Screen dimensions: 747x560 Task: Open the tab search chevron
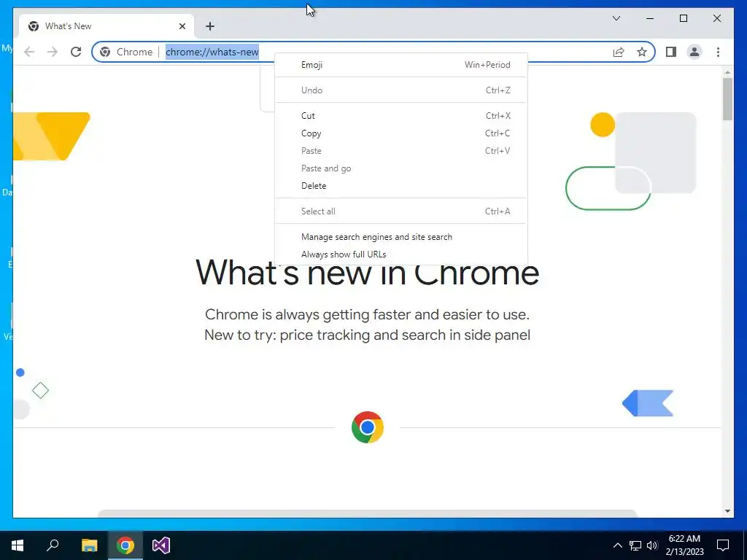click(x=616, y=18)
